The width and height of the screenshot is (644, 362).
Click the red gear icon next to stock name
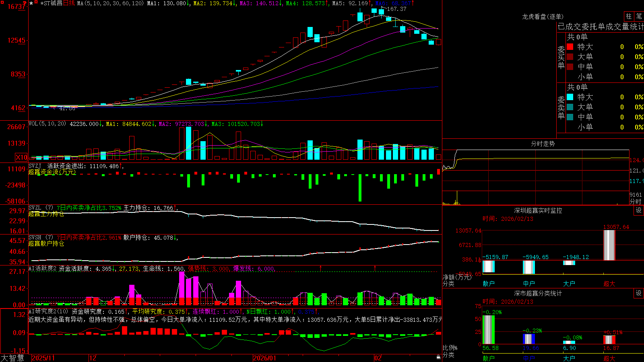pos(36,2)
